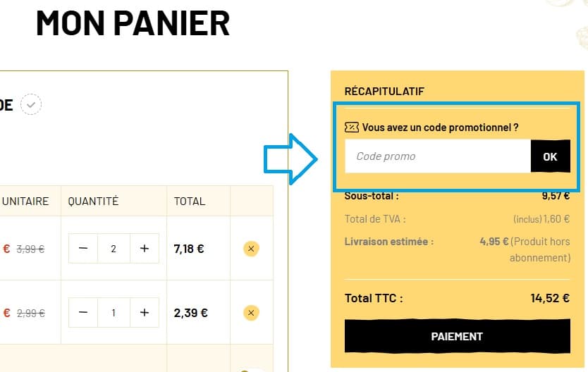Viewport: 588px width, 372px height.
Task: Click the QUANTITÉ column header
Action: pyautogui.click(x=93, y=201)
